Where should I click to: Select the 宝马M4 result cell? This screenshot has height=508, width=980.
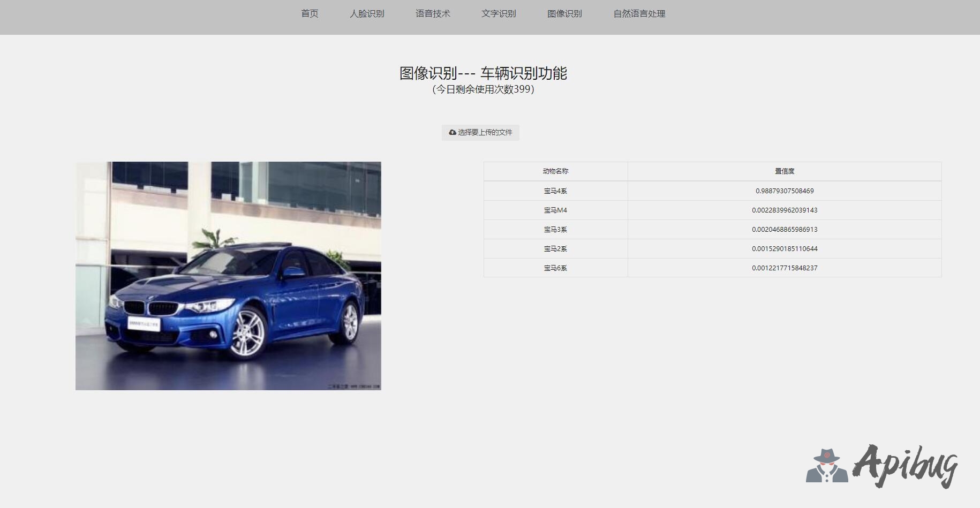[555, 210]
